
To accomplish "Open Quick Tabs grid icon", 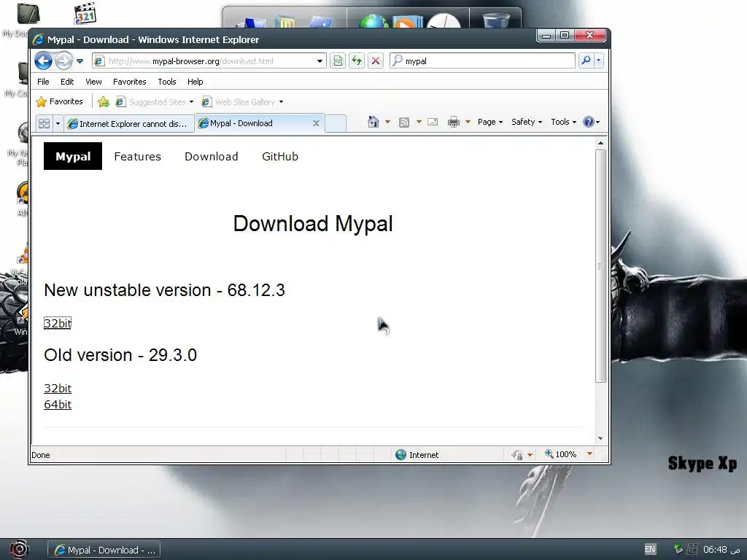I will pyautogui.click(x=44, y=123).
